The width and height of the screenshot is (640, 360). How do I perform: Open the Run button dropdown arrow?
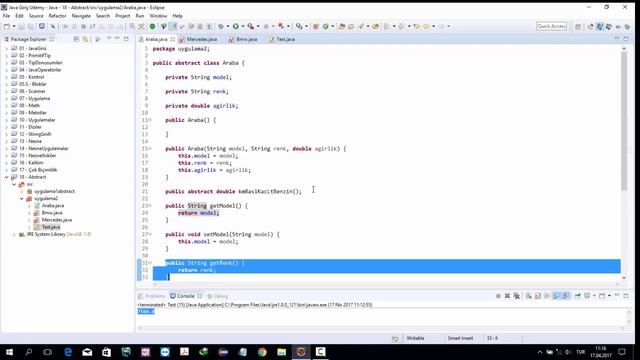tap(243, 26)
